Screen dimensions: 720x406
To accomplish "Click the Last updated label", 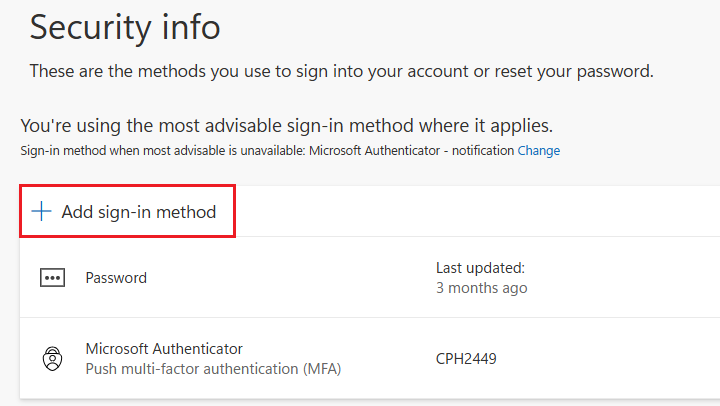I will (x=480, y=268).
